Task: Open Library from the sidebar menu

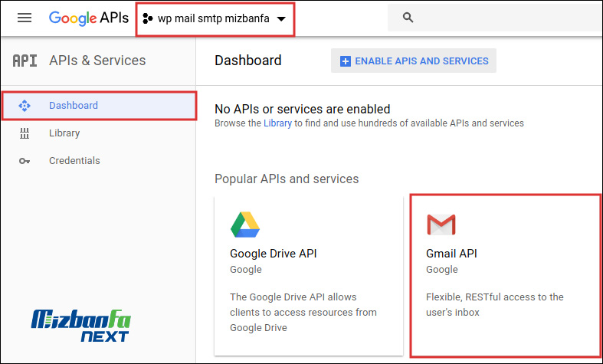Action: [64, 133]
